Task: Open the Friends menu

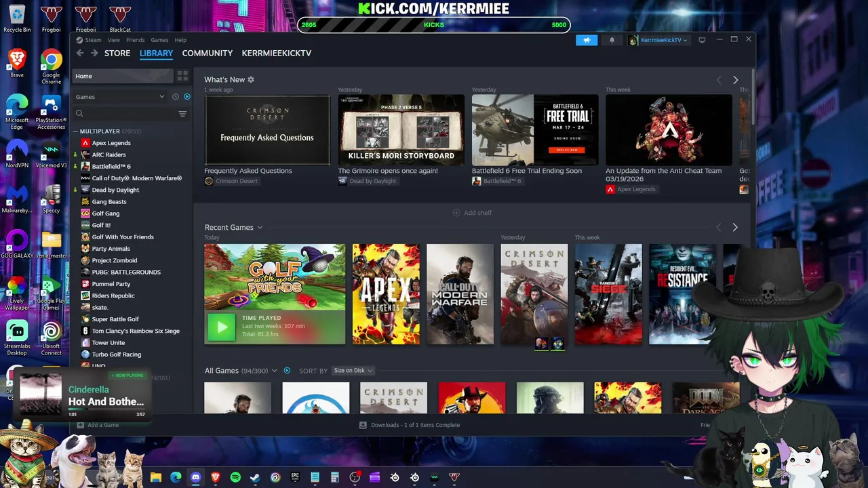Action: click(136, 40)
